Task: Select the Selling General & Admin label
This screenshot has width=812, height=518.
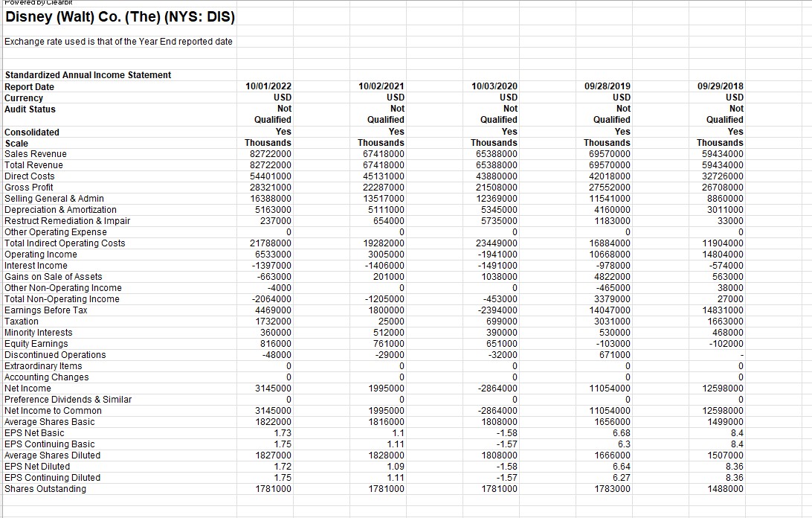Action: [54, 199]
